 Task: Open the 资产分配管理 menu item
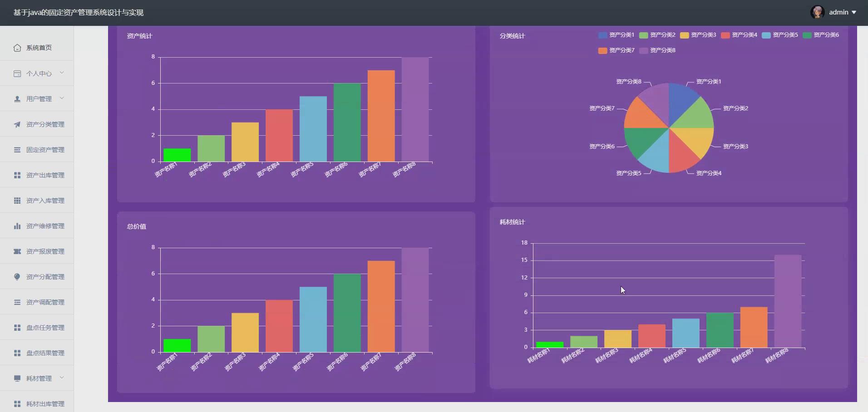click(x=37, y=277)
